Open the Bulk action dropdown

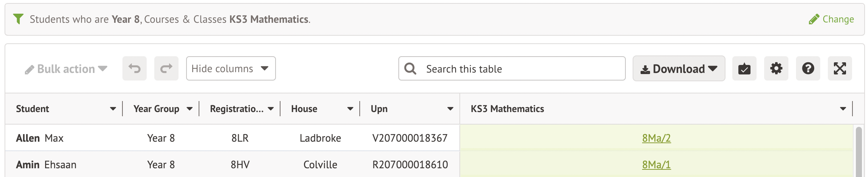point(66,69)
